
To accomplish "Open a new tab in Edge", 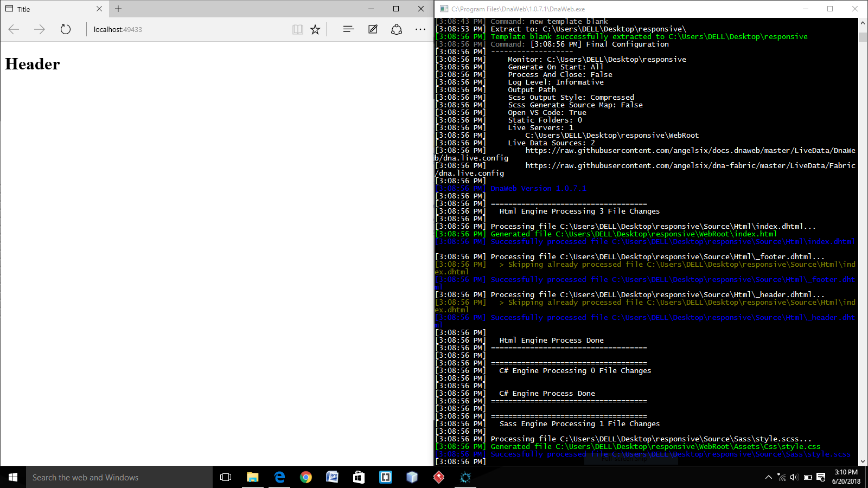I will pos(118,9).
